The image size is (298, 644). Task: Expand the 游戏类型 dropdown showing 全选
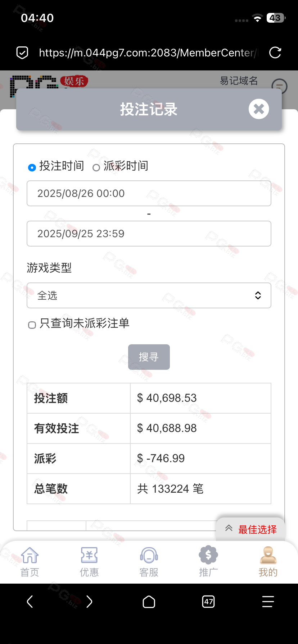(x=149, y=295)
